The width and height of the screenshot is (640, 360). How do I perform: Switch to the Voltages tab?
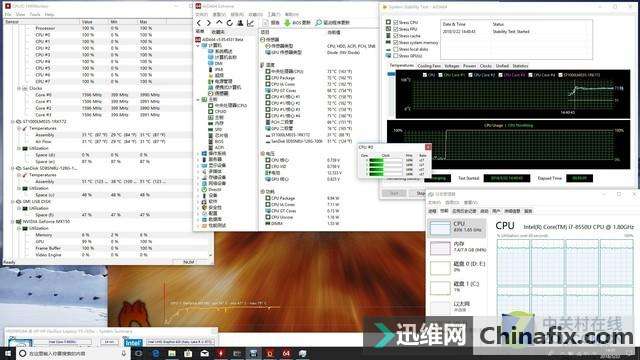(451, 66)
